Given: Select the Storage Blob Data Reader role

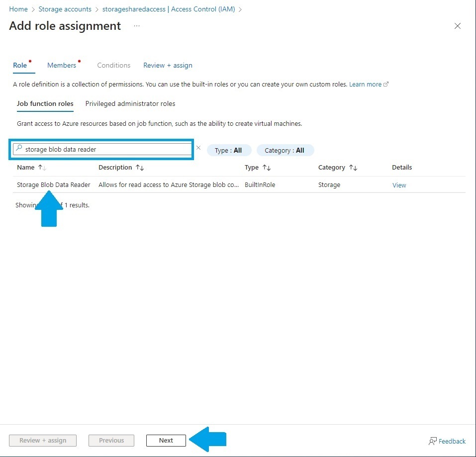Looking at the screenshot, I should 53,184.
